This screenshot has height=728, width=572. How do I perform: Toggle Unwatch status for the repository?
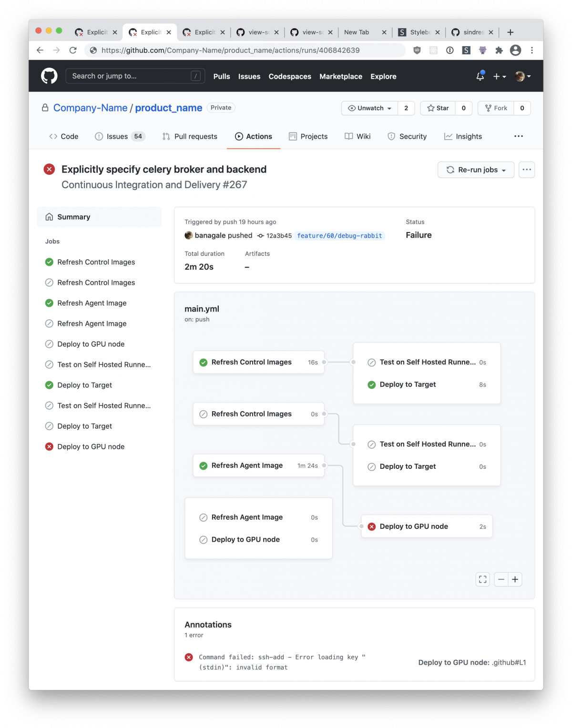coord(369,108)
